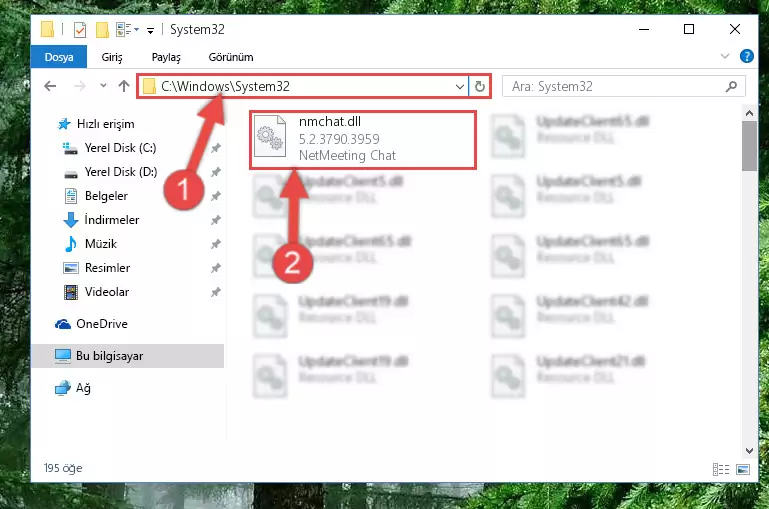Minimize the System32 window
Image resolution: width=769 pixels, height=509 pixels.
point(644,29)
